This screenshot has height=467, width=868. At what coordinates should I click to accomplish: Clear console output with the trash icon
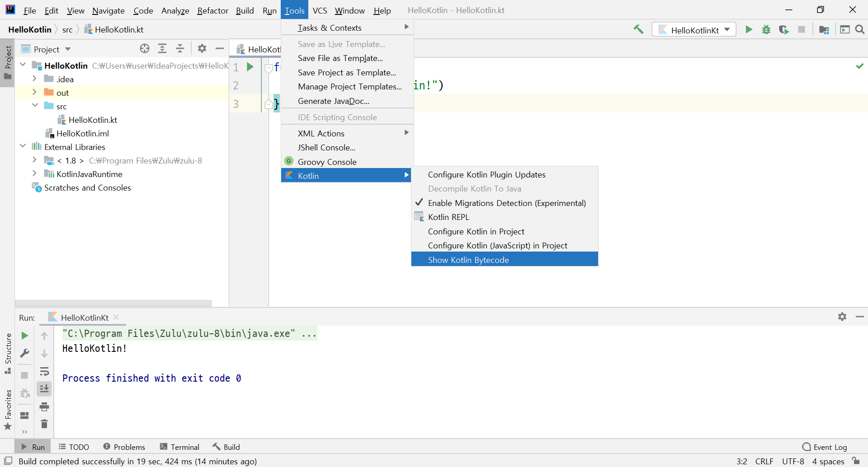(x=44, y=424)
